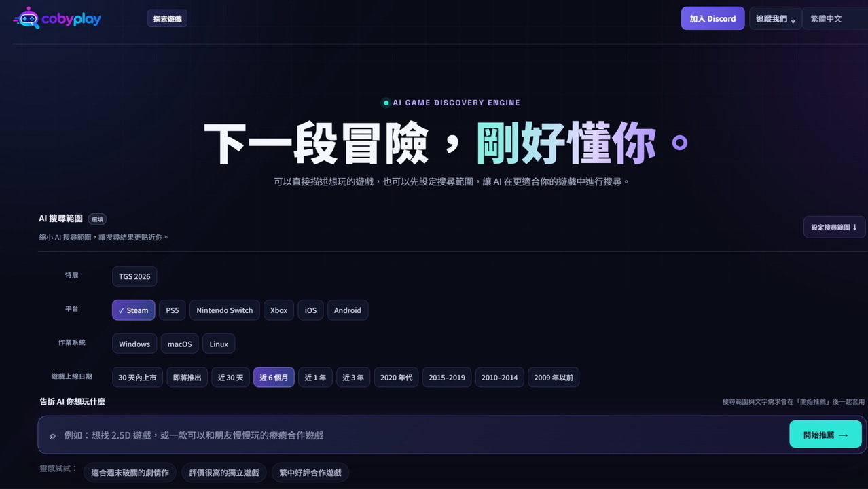
Task: Click the magnifier icon in the search box
Action: pyautogui.click(x=52, y=435)
